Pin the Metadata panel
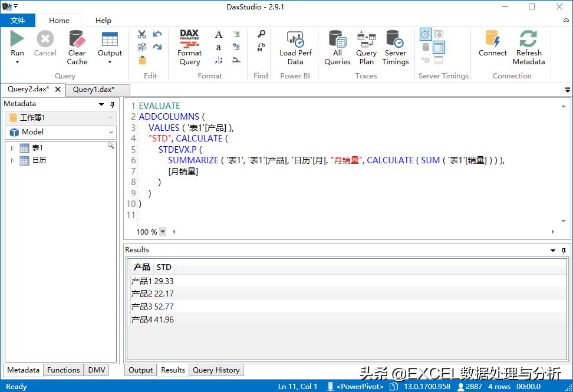Screen dimensions: 573x392 pos(112,104)
